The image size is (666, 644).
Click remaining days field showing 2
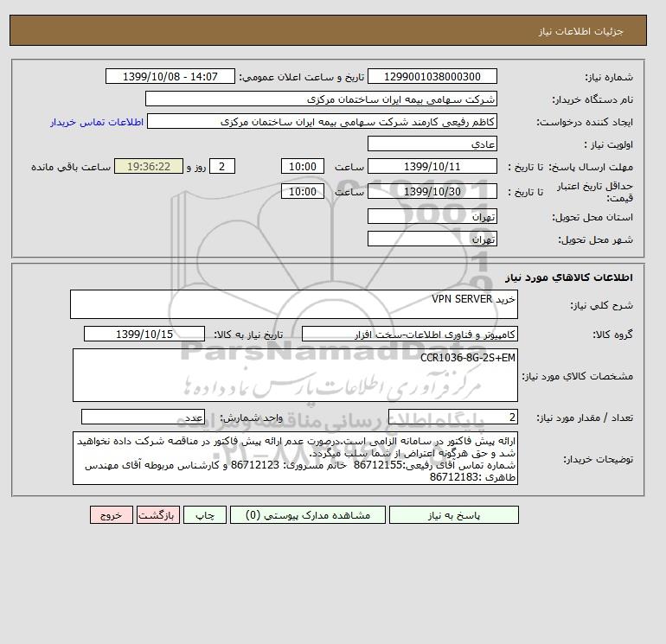(x=221, y=167)
